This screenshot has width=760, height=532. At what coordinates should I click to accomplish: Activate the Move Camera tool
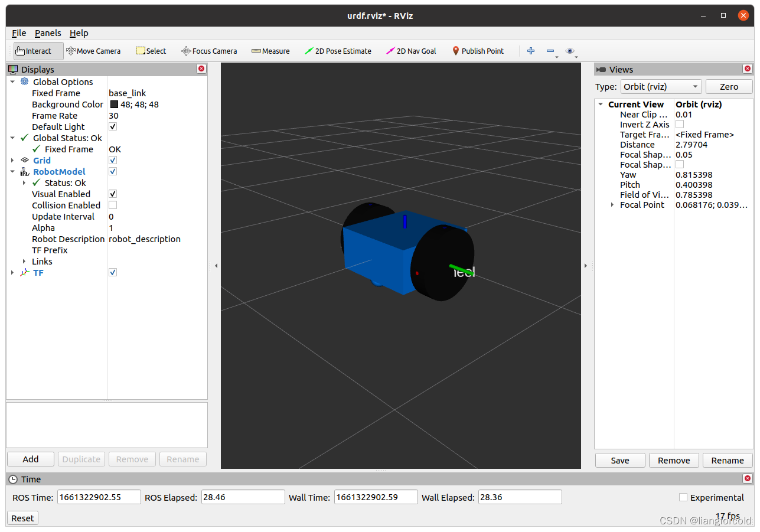(x=93, y=51)
